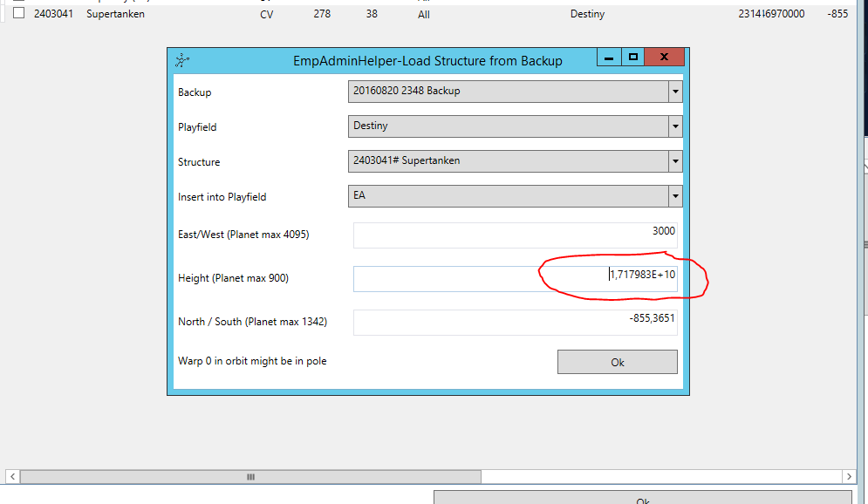Select the Supertanken name in the table row
This screenshot has height=504, width=868.
(115, 14)
